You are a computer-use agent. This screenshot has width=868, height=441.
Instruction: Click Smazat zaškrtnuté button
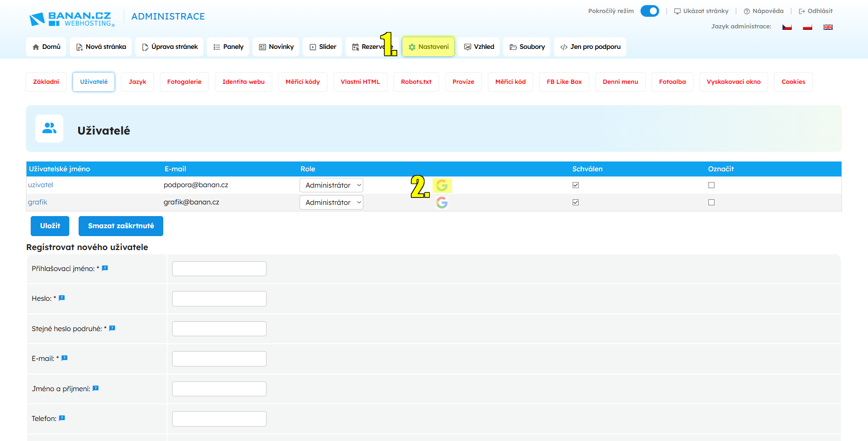[121, 226]
